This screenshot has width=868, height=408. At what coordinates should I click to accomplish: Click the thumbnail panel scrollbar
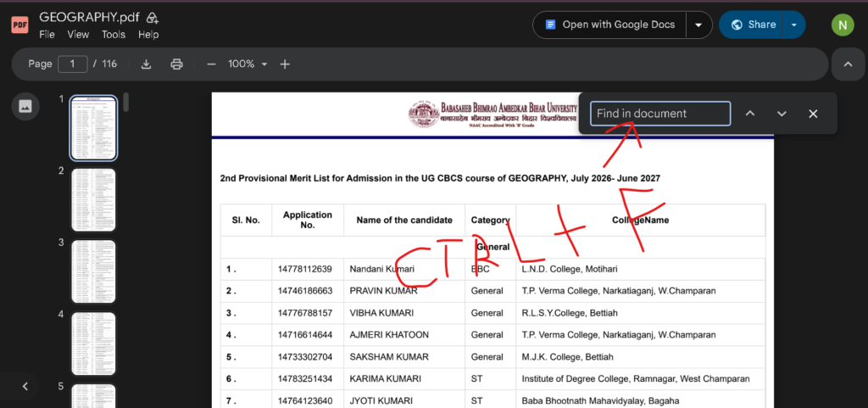pyautogui.click(x=126, y=102)
